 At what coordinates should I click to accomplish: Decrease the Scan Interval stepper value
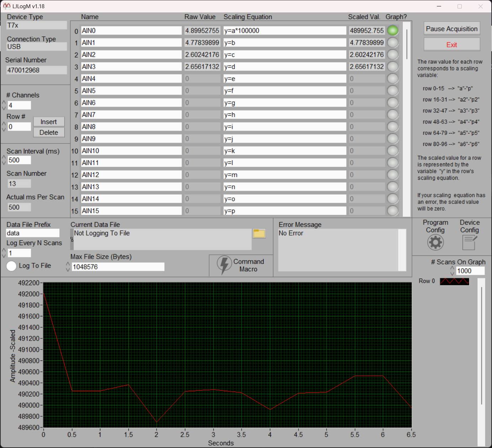click(4, 163)
